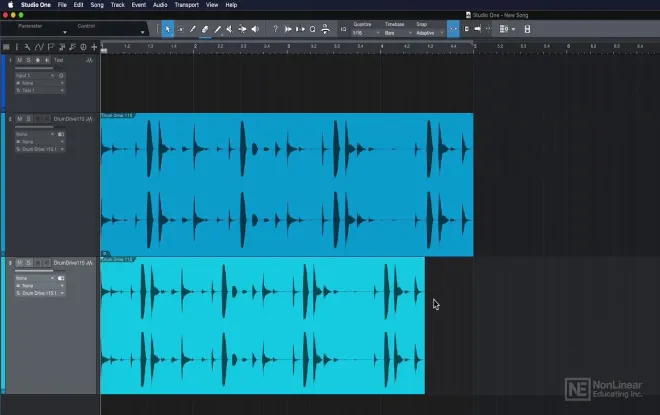This screenshot has height=415, width=660.
Task: Open the marker track flag icon
Action: [51, 47]
